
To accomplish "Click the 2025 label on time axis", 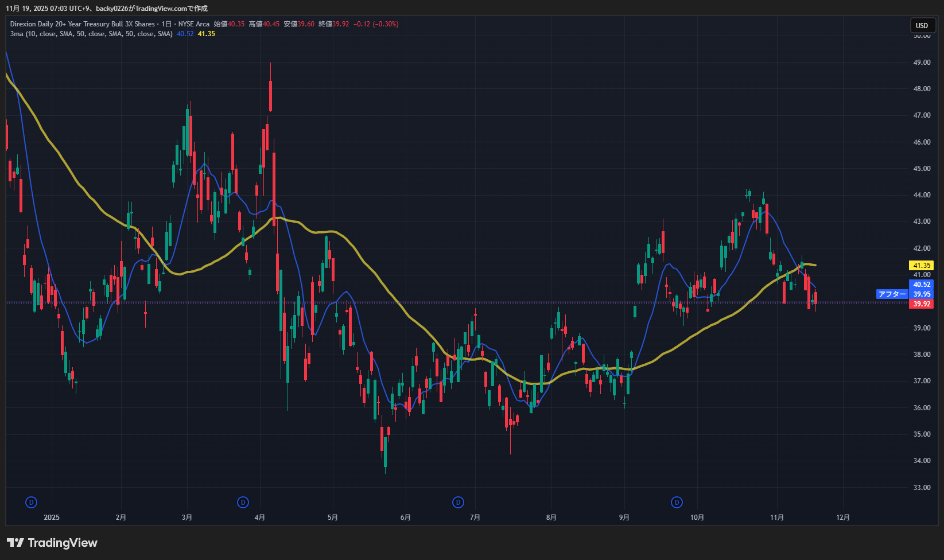I will coord(52,518).
